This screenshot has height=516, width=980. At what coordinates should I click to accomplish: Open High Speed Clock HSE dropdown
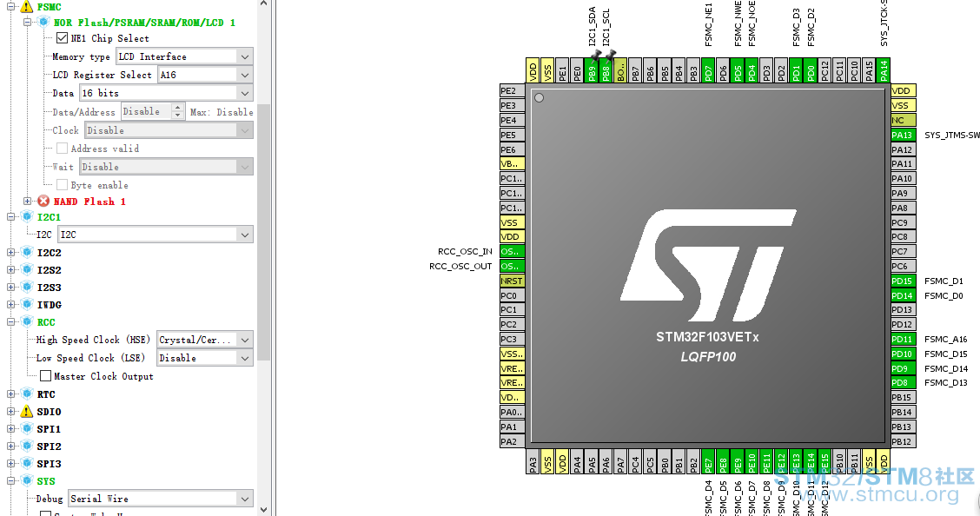click(204, 340)
